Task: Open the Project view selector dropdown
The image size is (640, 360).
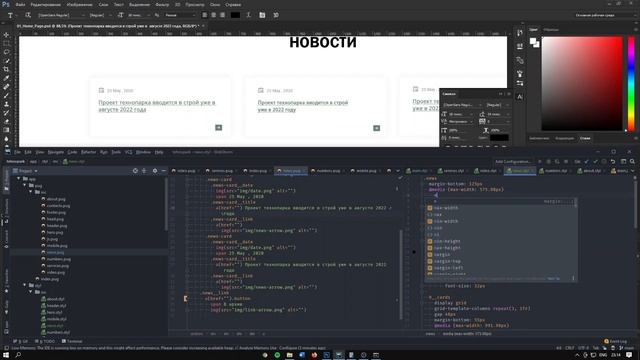Action: click(25, 171)
